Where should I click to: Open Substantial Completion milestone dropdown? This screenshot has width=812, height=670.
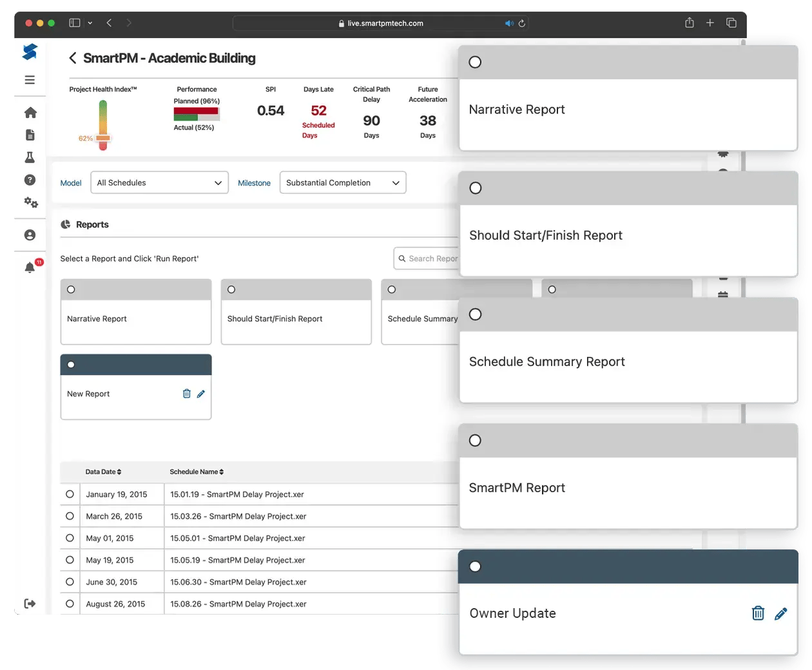pyautogui.click(x=343, y=182)
